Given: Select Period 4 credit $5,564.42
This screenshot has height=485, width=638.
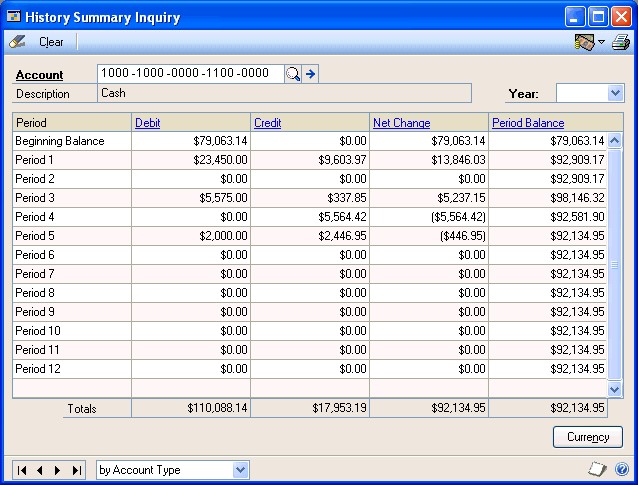Looking at the screenshot, I should click(x=342, y=217).
